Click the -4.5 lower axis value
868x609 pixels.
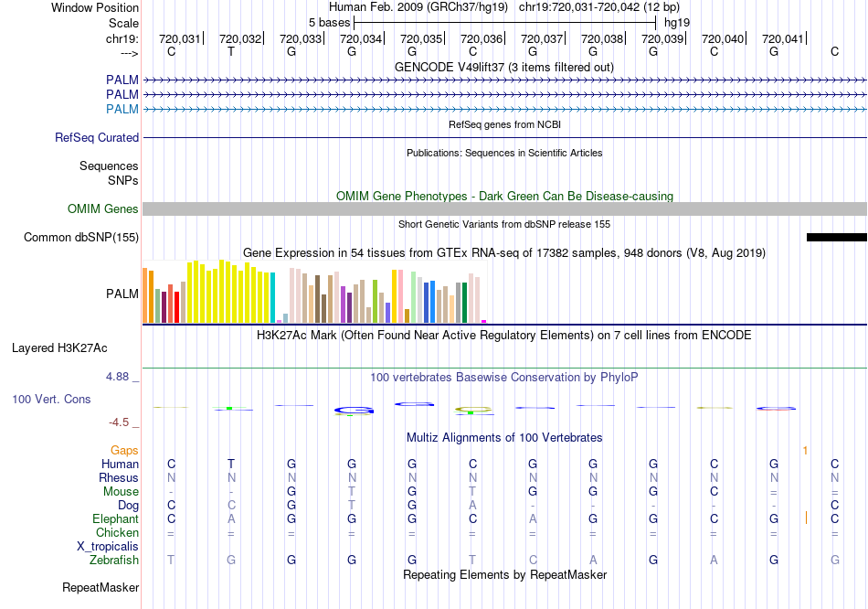[x=119, y=422]
